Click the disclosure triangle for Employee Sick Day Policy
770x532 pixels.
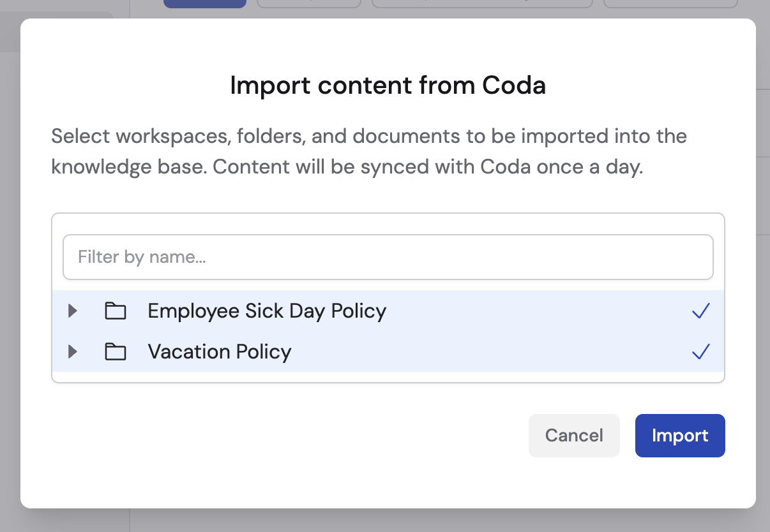click(x=72, y=311)
